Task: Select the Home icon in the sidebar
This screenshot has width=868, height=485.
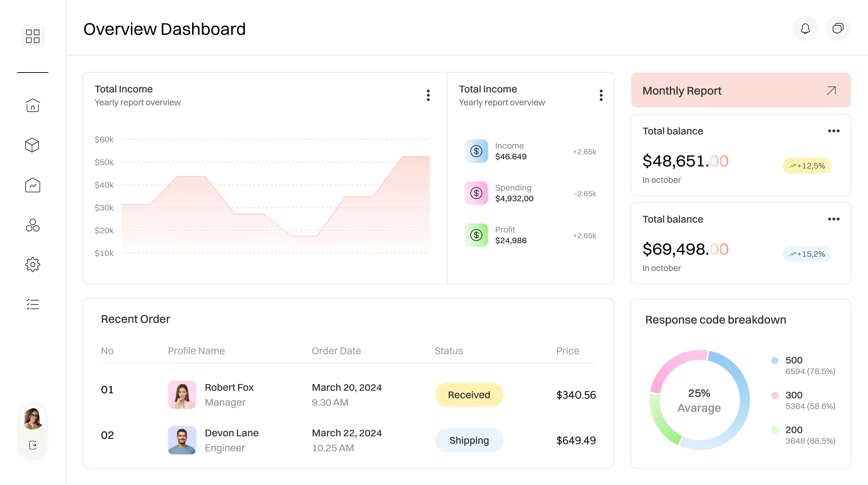Action: click(x=32, y=106)
